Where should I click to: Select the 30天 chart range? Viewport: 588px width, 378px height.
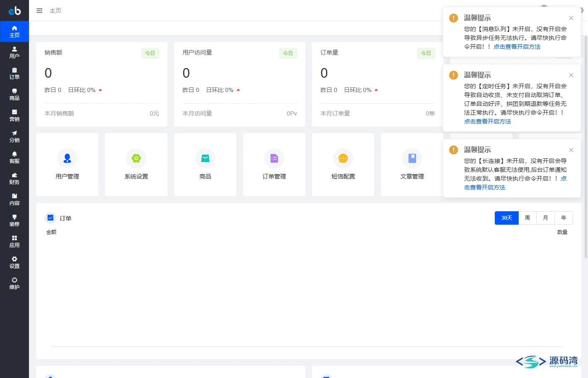click(507, 218)
